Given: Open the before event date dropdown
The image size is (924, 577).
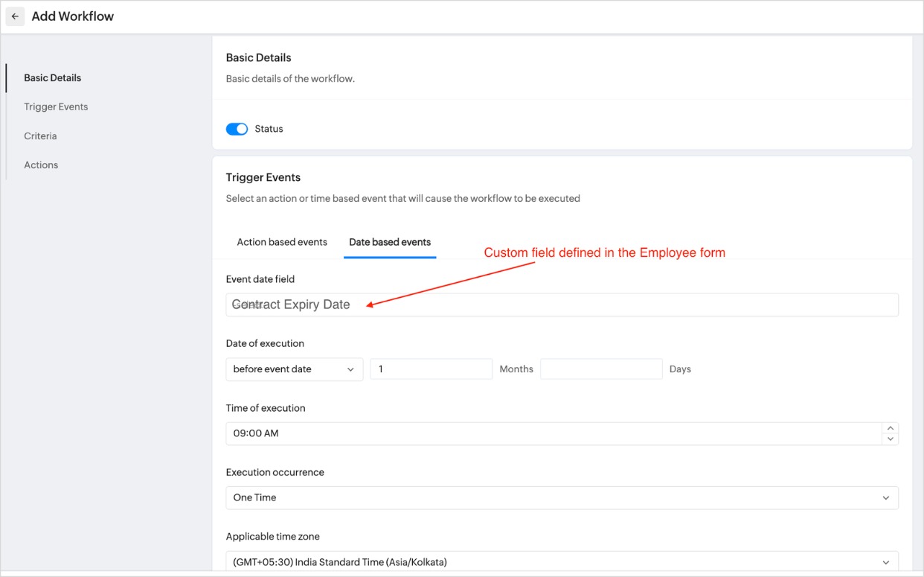Looking at the screenshot, I should [294, 369].
